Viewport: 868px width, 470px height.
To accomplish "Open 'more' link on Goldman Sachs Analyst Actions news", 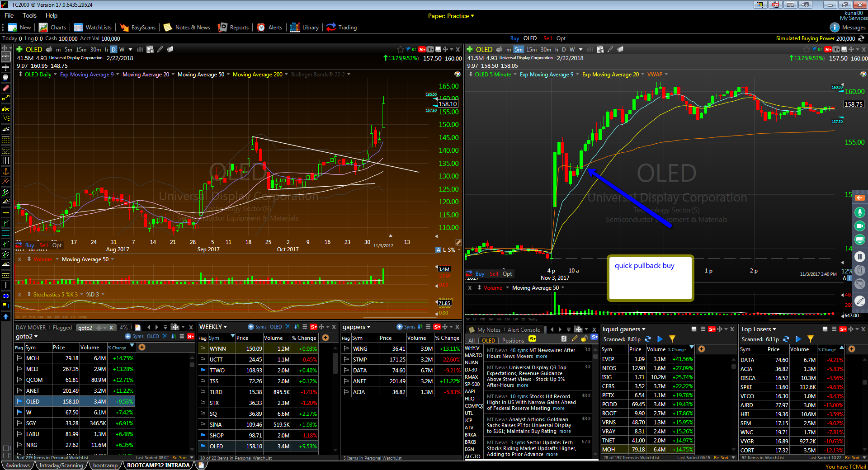I will coord(565,431).
